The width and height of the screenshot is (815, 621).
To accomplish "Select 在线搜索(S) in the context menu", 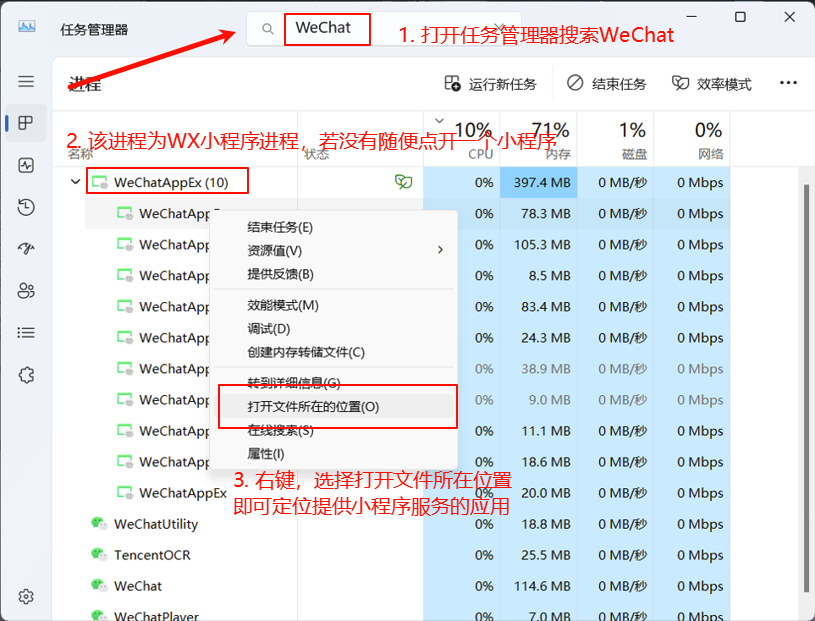I will click(333, 430).
